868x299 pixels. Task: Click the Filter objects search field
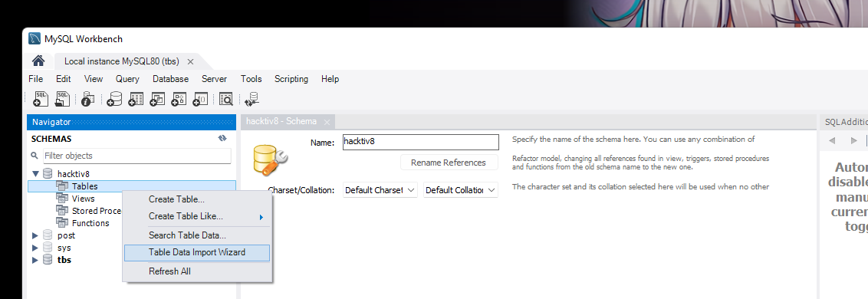(136, 156)
